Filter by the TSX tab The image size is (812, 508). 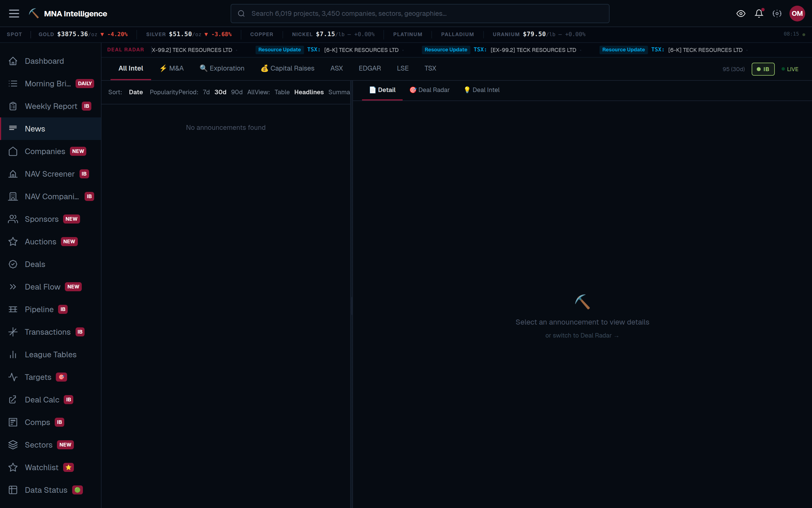(x=430, y=68)
